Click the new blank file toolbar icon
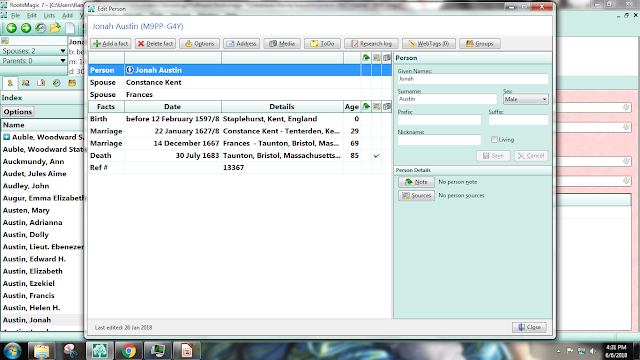Image resolution: width=640 pixels, height=360 pixels. (70, 28)
